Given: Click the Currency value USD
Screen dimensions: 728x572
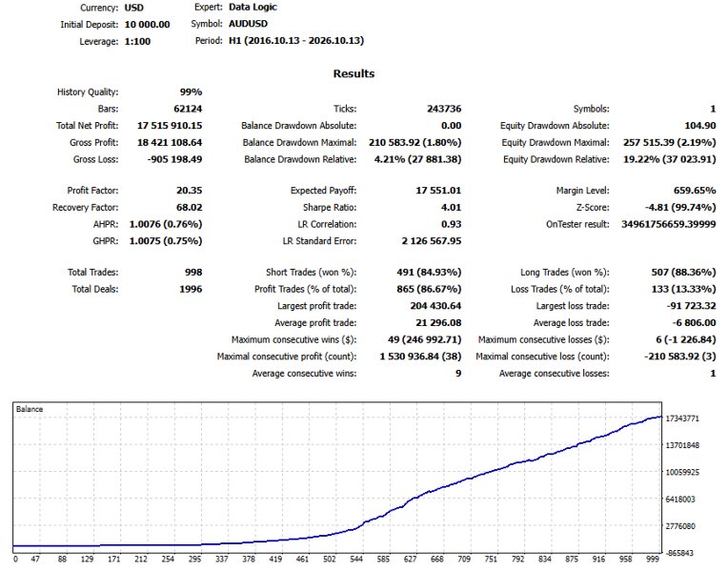Looking at the screenshot, I should [134, 8].
